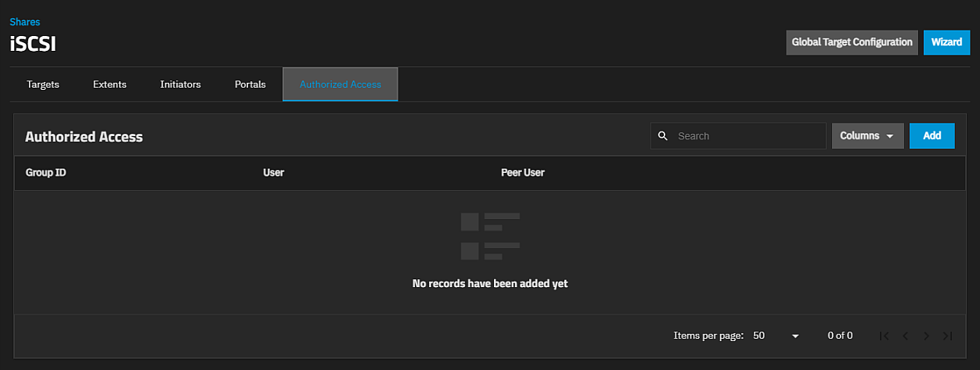Sort by Group ID column header

click(45, 173)
